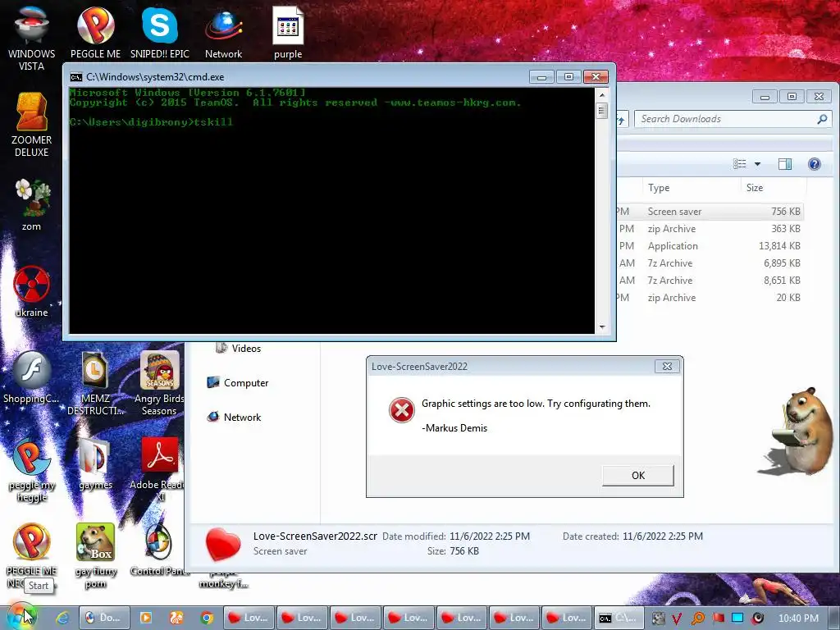The image size is (840, 630).
Task: Open the Network desktop icon
Action: (x=223, y=32)
